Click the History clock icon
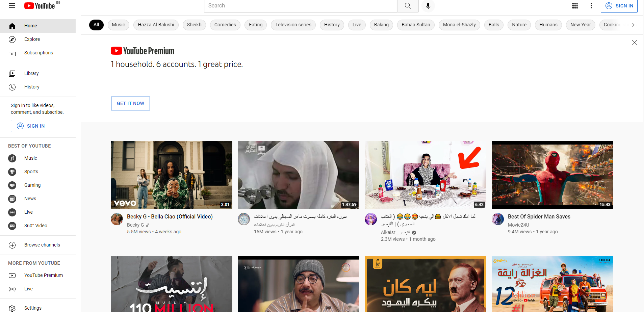Screen dimensions: 644x312 tap(12, 87)
